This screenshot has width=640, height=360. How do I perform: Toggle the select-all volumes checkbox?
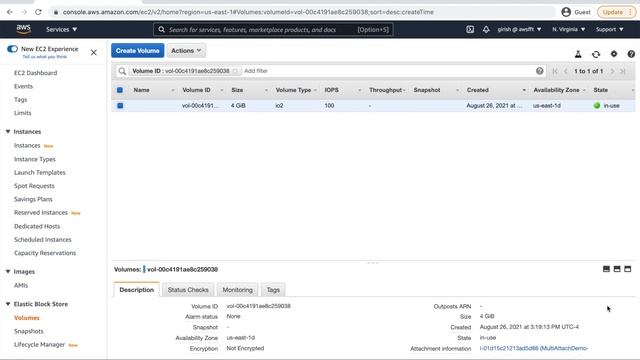coord(120,90)
